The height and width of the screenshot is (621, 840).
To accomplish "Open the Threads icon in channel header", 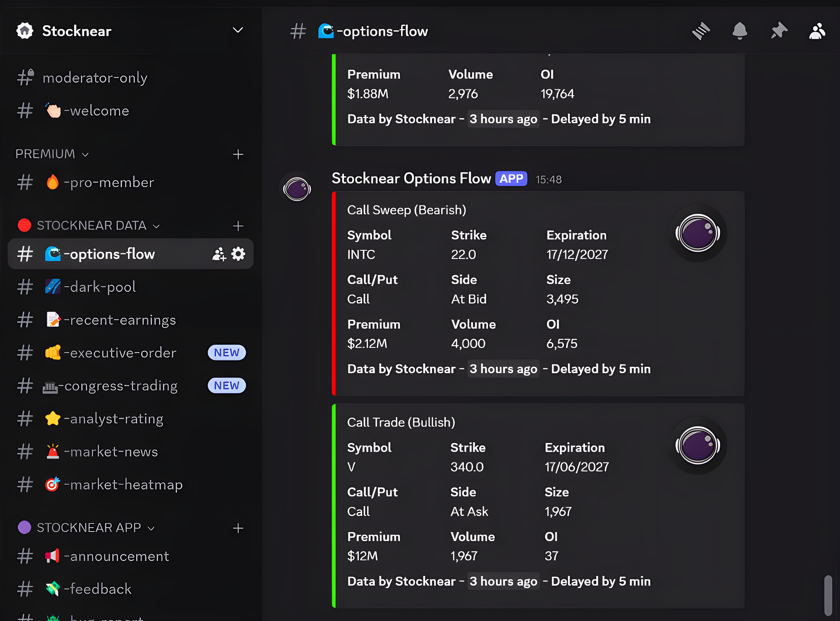I will [x=701, y=31].
